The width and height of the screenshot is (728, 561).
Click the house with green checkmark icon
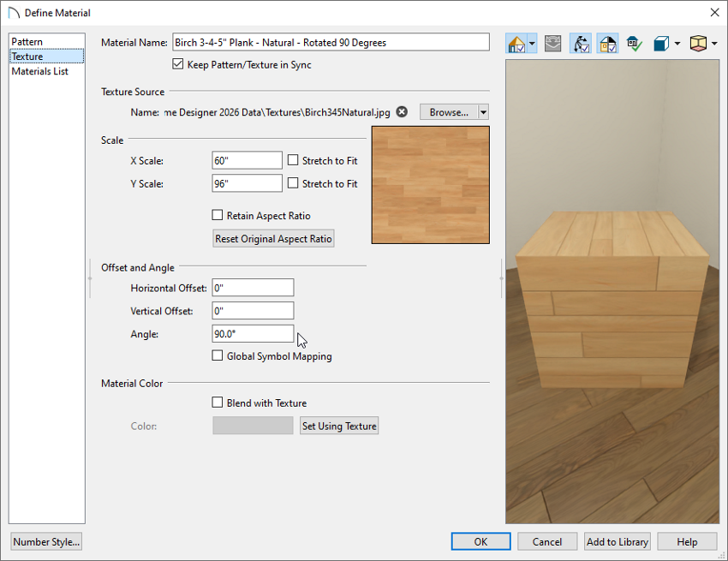635,43
